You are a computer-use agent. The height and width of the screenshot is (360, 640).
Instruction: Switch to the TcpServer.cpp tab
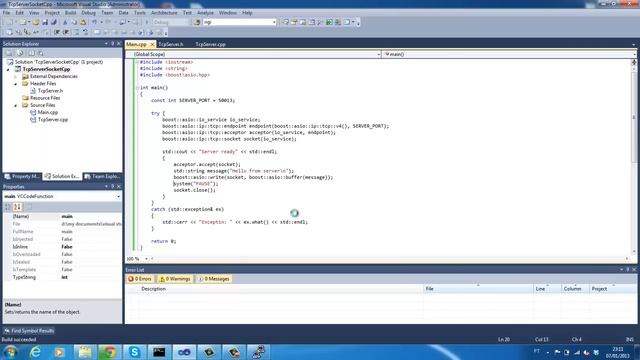[211, 44]
